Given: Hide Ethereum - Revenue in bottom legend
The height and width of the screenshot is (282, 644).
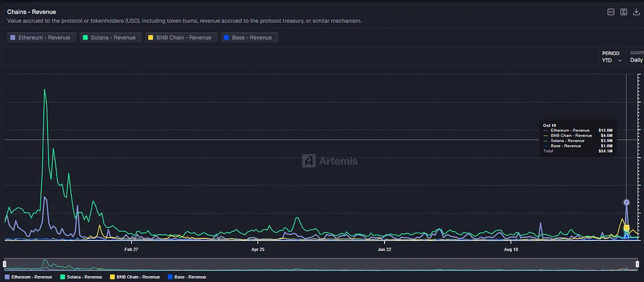Looking at the screenshot, I should pyautogui.click(x=28, y=277).
